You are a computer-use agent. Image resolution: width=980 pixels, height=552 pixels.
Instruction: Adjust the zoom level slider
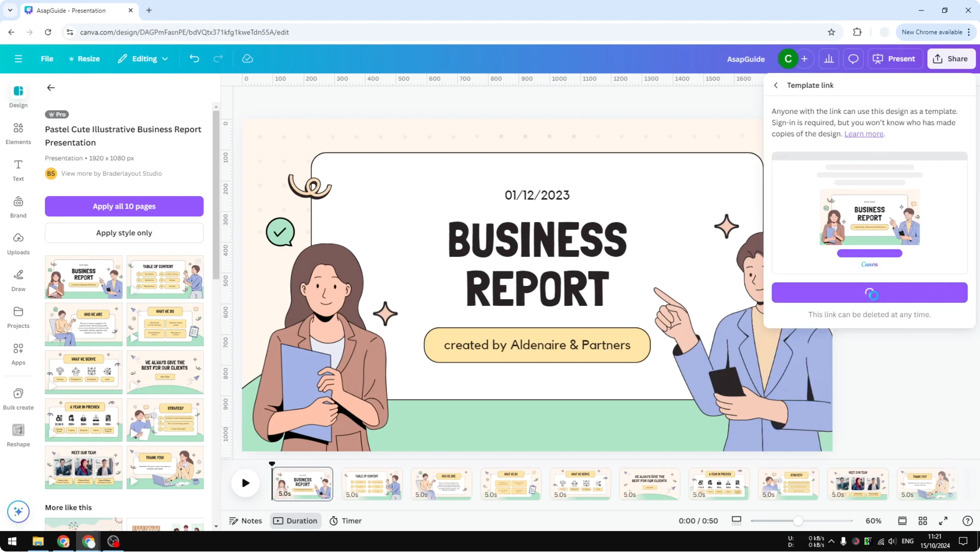coord(799,520)
